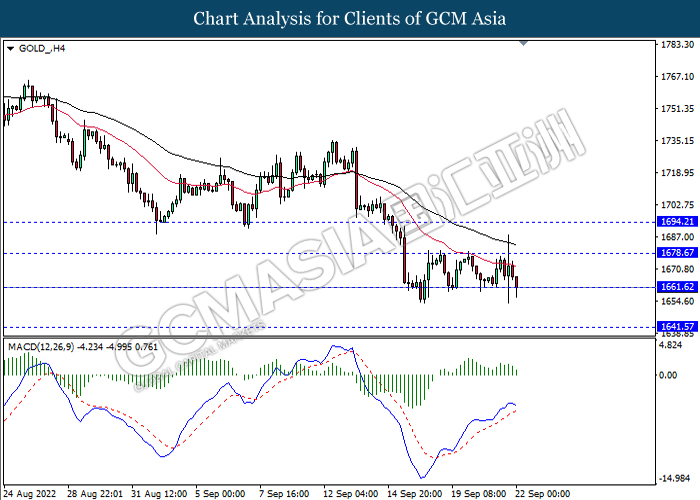Image resolution: width=700 pixels, height=500 pixels.
Task: Click the GOLD_,H4 chart symbol label
Action: point(42,49)
